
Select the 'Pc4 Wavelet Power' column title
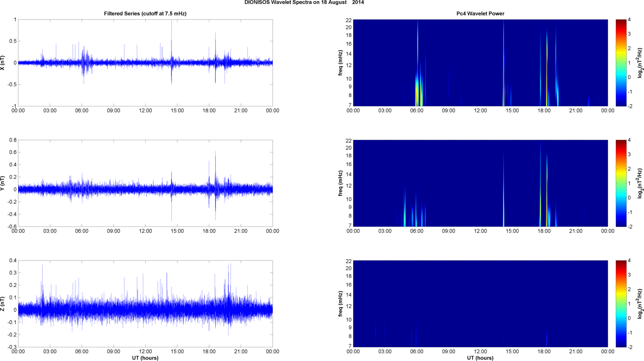click(480, 14)
